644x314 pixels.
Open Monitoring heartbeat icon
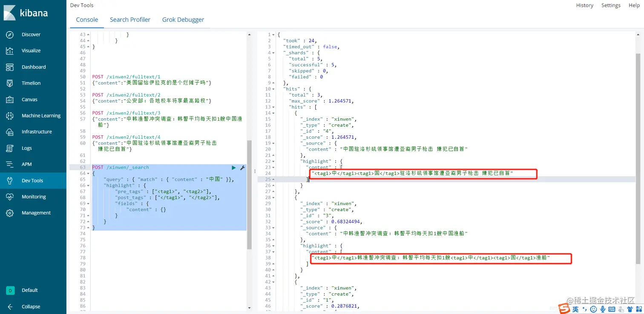pyautogui.click(x=10, y=197)
